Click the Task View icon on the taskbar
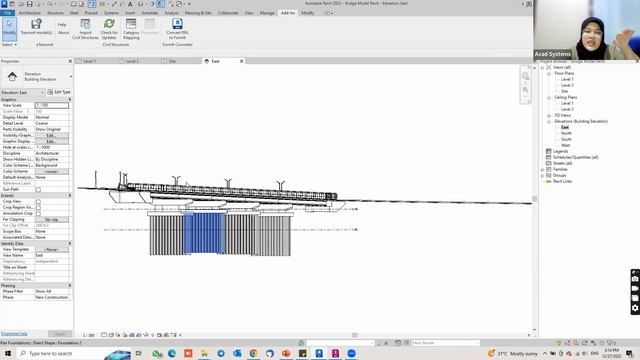This screenshot has width=640, height=360. (x=139, y=353)
